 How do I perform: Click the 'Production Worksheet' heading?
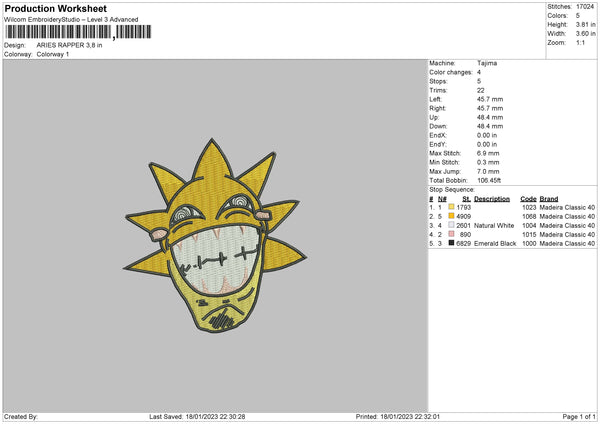tap(55, 8)
